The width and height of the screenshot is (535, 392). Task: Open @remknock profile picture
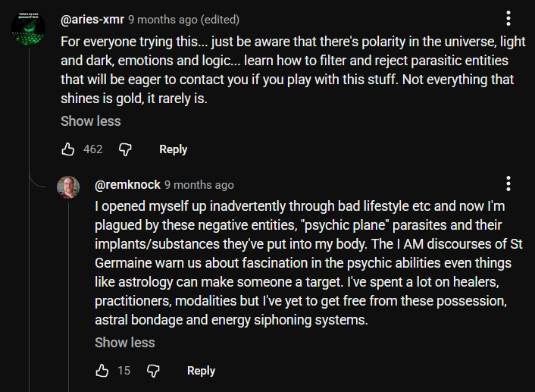point(68,187)
